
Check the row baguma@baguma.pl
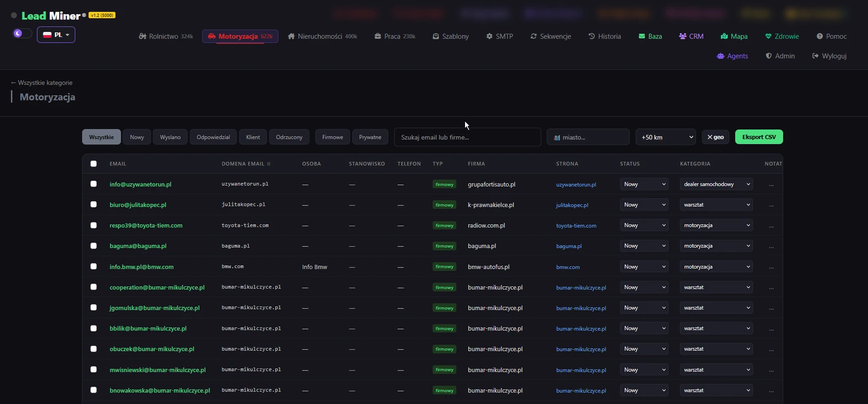94,246
